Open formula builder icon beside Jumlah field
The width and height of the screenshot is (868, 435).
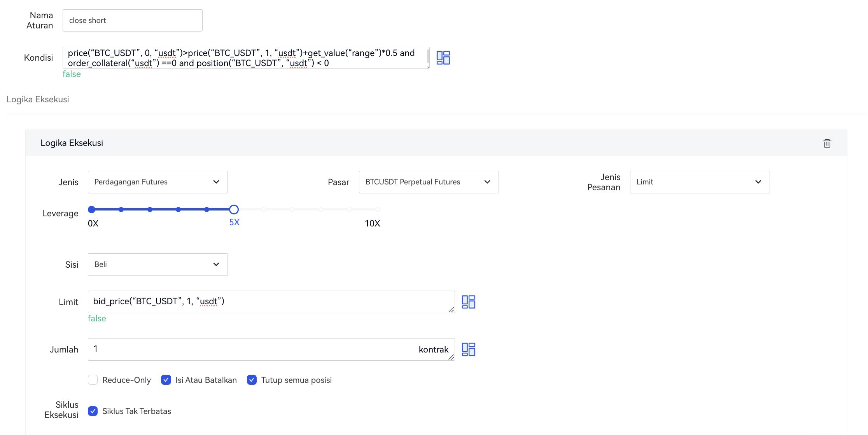click(x=468, y=349)
